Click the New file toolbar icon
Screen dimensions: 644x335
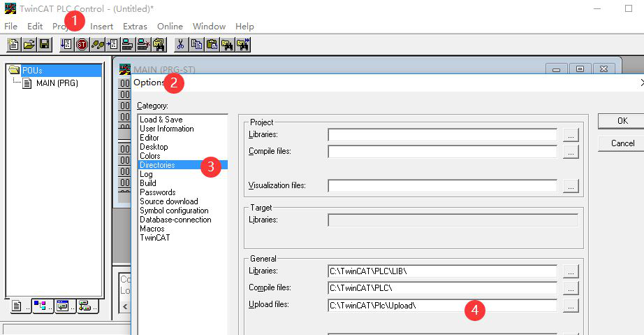tap(13, 44)
